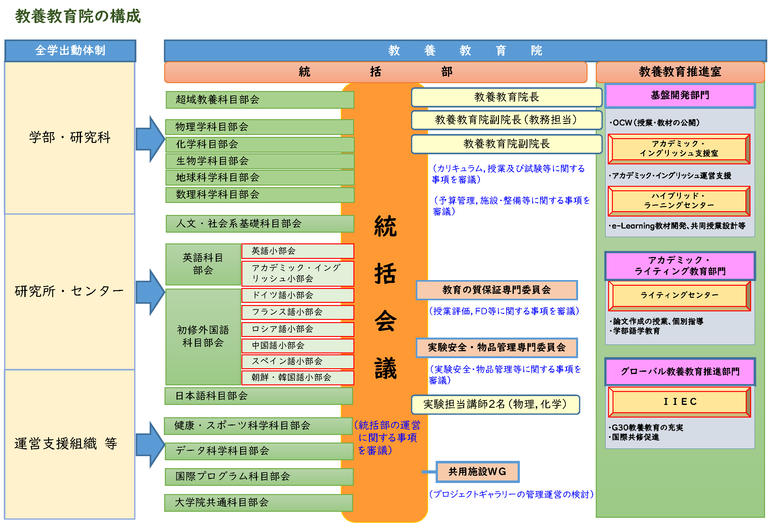This screenshot has width=772, height=532.
Task: Select the 物理学科目部会 box
Action: 259,127
